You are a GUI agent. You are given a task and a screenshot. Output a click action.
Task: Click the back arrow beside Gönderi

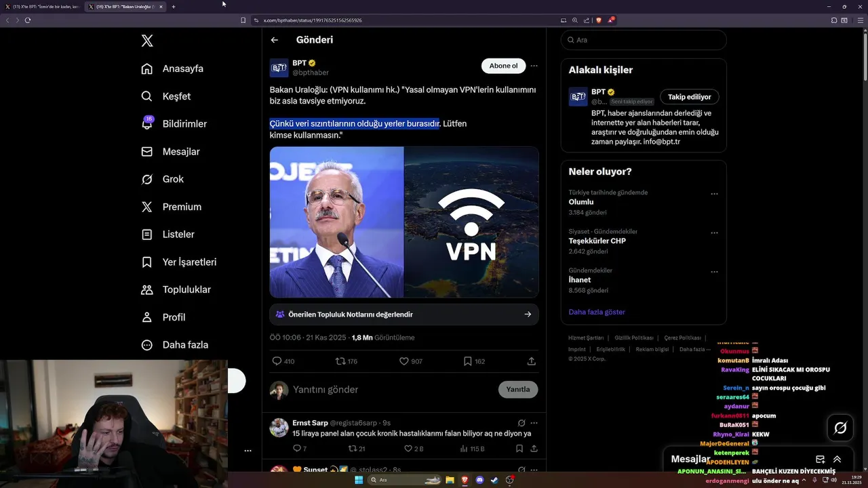(x=275, y=40)
